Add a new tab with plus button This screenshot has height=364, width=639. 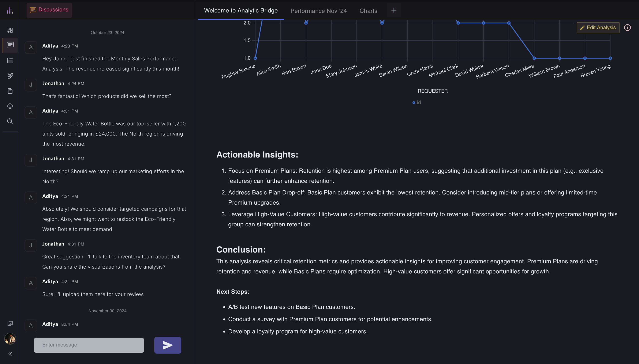393,10
